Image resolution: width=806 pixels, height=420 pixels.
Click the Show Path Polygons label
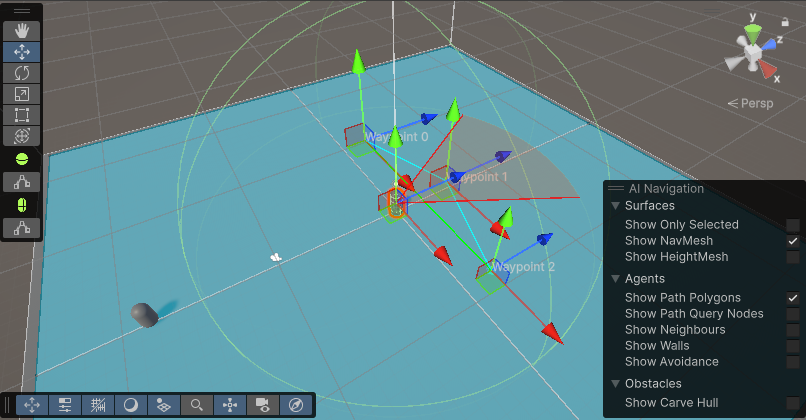(683, 298)
